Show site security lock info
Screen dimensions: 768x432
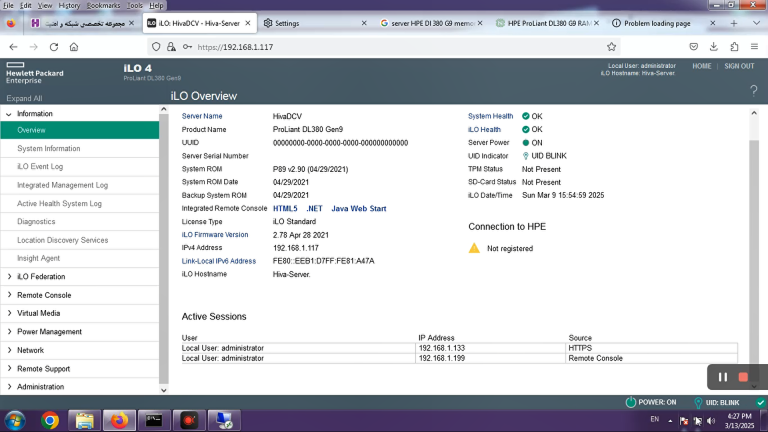tap(171, 47)
